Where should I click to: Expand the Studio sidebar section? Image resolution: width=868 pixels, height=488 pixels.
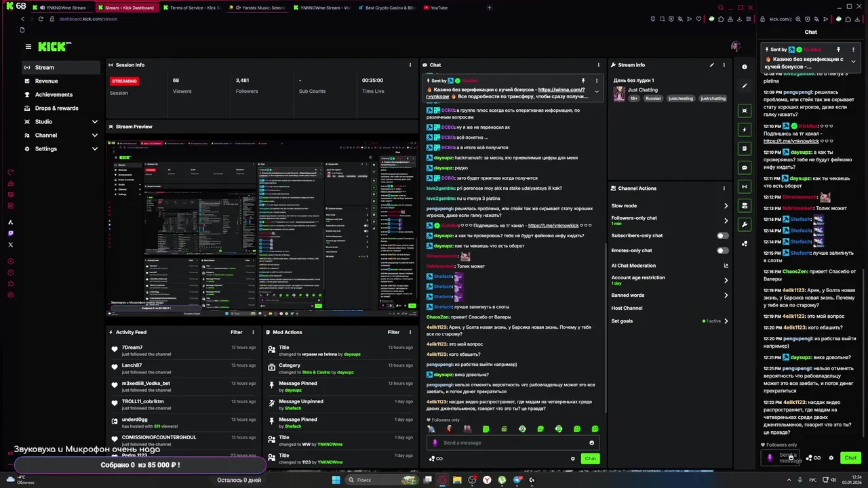click(94, 122)
